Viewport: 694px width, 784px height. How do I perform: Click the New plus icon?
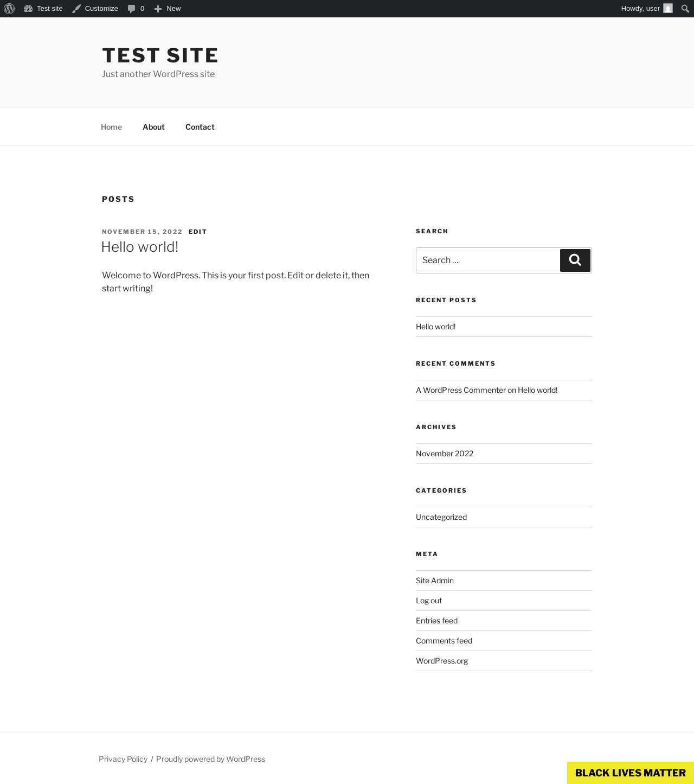pyautogui.click(x=158, y=9)
